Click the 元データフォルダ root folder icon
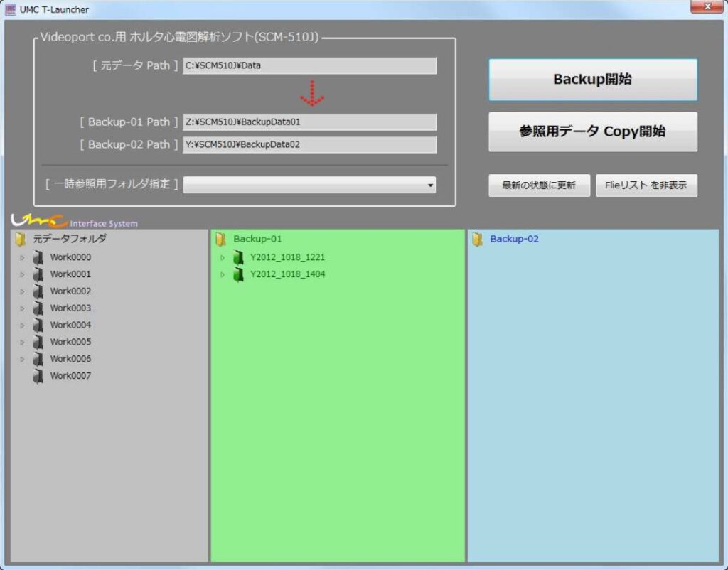Image resolution: width=728 pixels, height=570 pixels. click(21, 240)
